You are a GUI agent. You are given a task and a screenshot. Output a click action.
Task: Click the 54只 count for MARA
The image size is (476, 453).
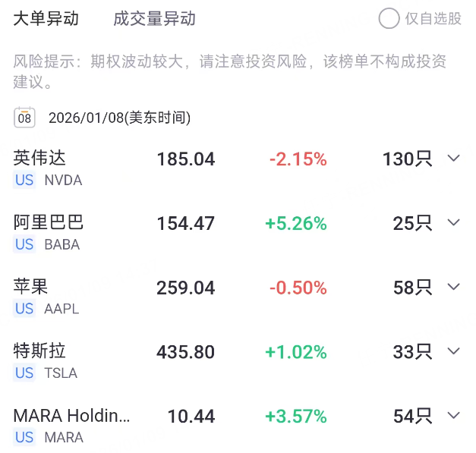[412, 417]
